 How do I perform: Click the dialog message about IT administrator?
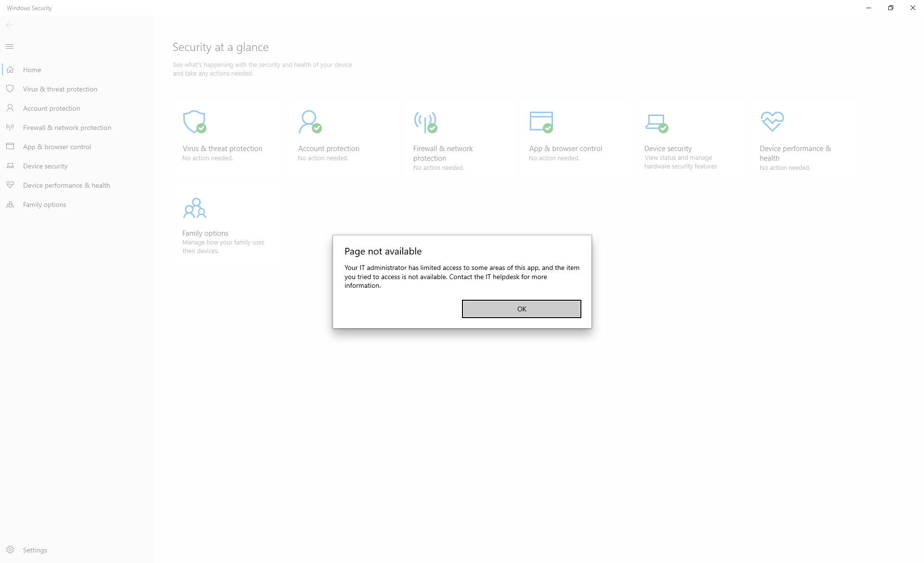pyautogui.click(x=462, y=277)
